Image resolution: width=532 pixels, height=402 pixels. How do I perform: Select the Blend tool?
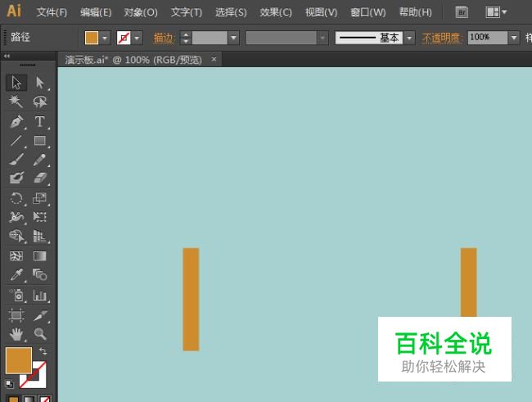40,274
